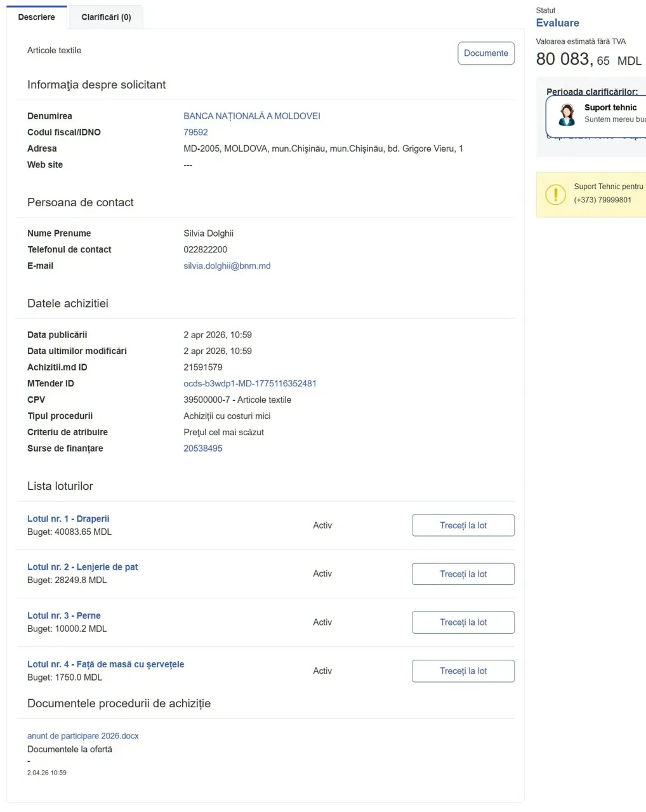The height and width of the screenshot is (812, 646).
Task: Click the support agent avatar icon
Action: pyautogui.click(x=567, y=114)
